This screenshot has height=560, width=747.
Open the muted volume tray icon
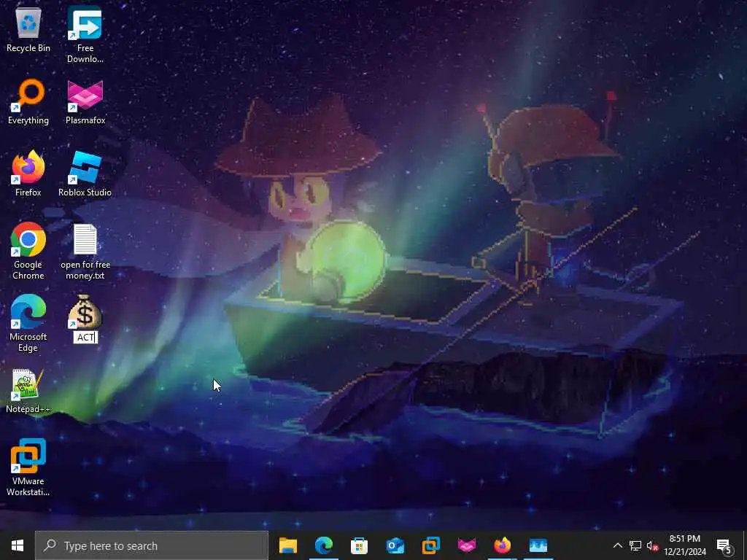pos(652,545)
